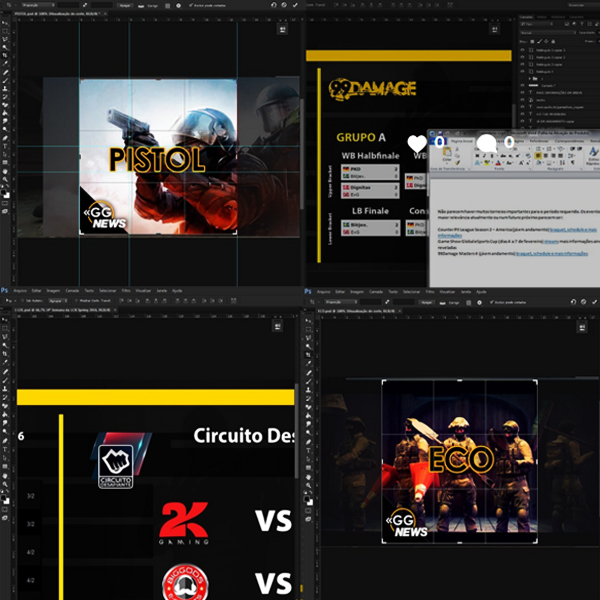
Task: Open the Referências tab in the Word window
Action: (538, 141)
